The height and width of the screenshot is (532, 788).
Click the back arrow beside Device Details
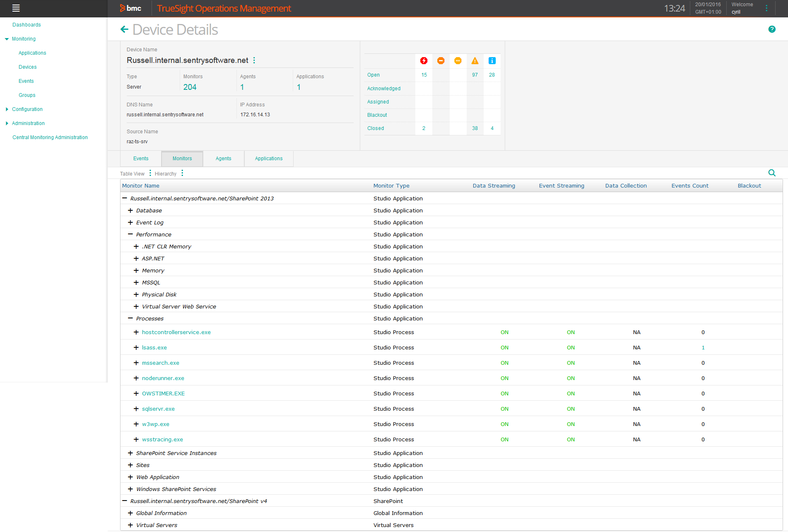point(124,29)
